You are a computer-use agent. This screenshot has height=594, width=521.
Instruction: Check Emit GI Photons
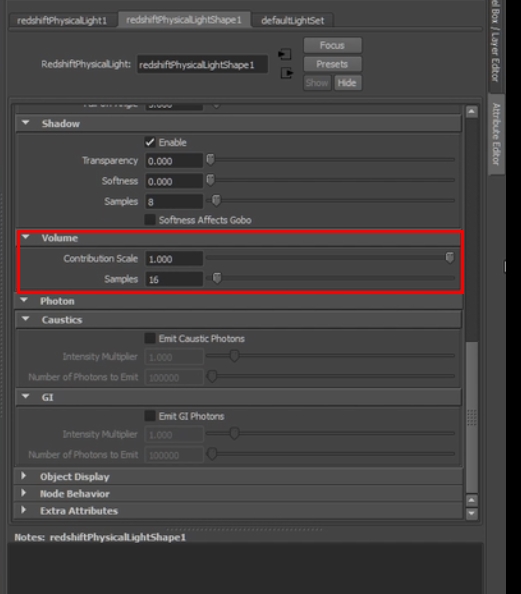click(x=150, y=416)
